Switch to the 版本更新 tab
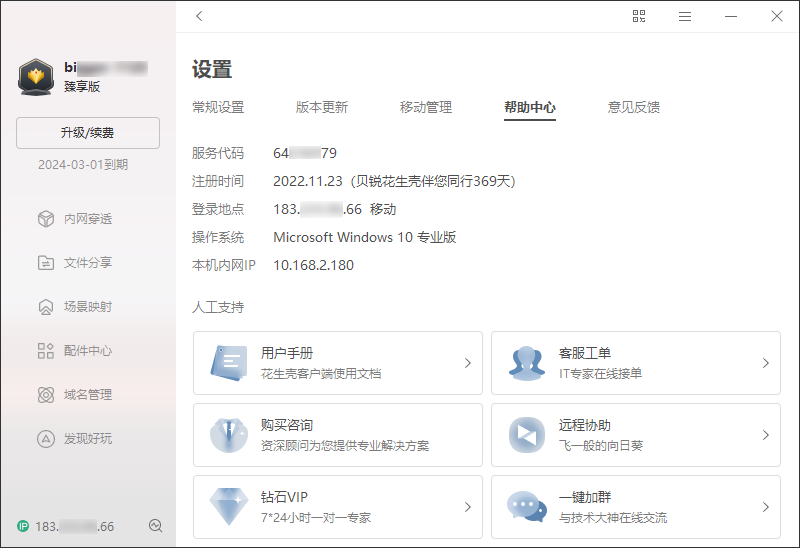Screen dimensions: 800x548 click(322, 108)
